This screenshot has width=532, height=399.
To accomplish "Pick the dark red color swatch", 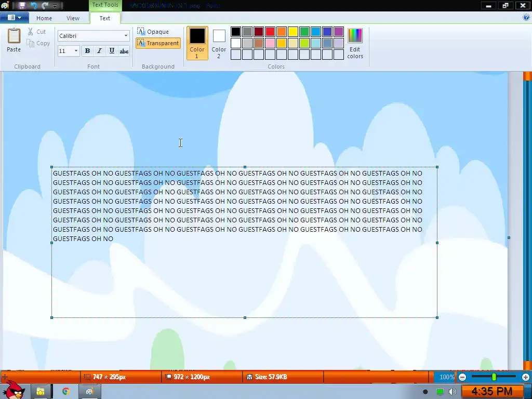I will click(259, 32).
